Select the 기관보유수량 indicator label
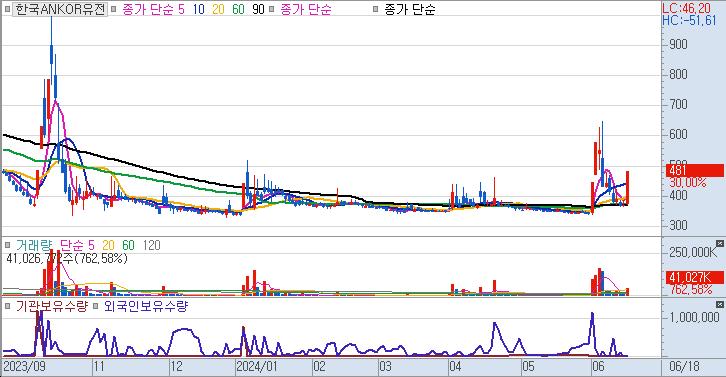The width and height of the screenshot is (726, 377). click(x=51, y=306)
